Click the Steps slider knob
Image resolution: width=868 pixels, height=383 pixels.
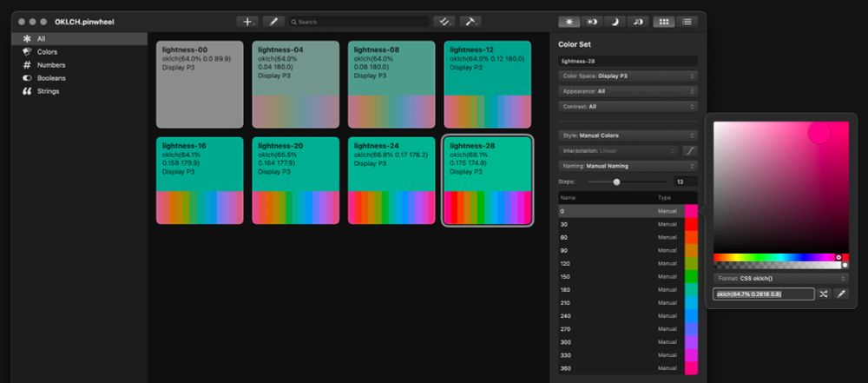click(x=616, y=182)
